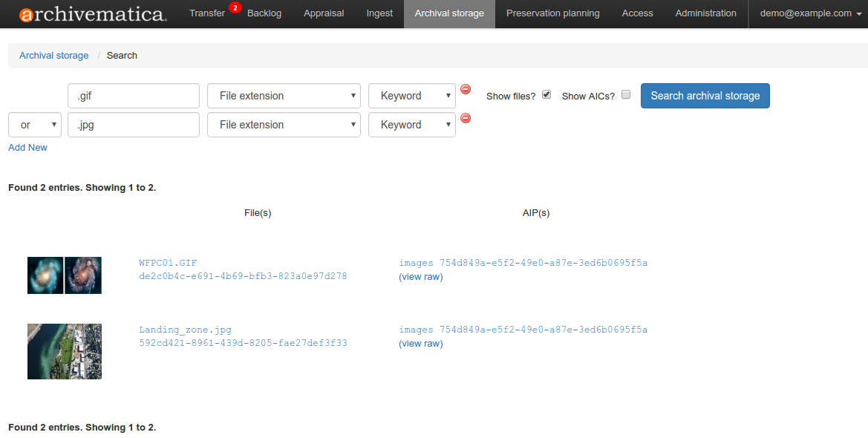Enable the Show AICs checkbox
Viewport: 868px width, 438px height.
click(x=626, y=95)
